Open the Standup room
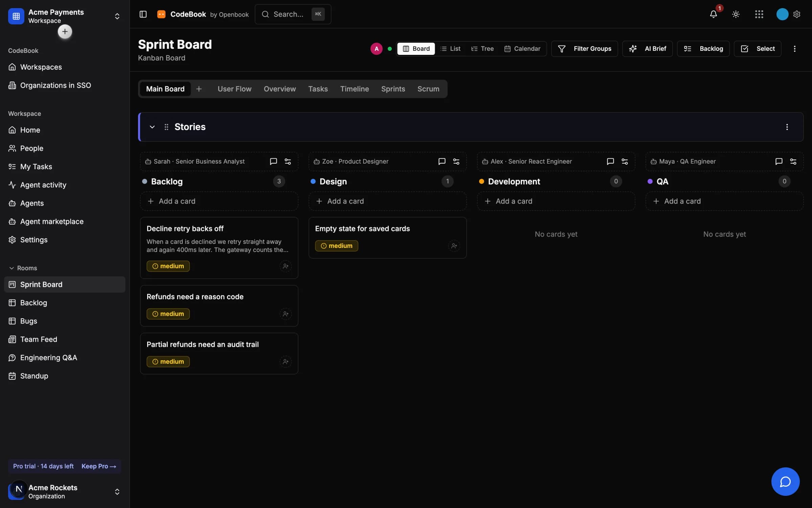 click(64, 376)
